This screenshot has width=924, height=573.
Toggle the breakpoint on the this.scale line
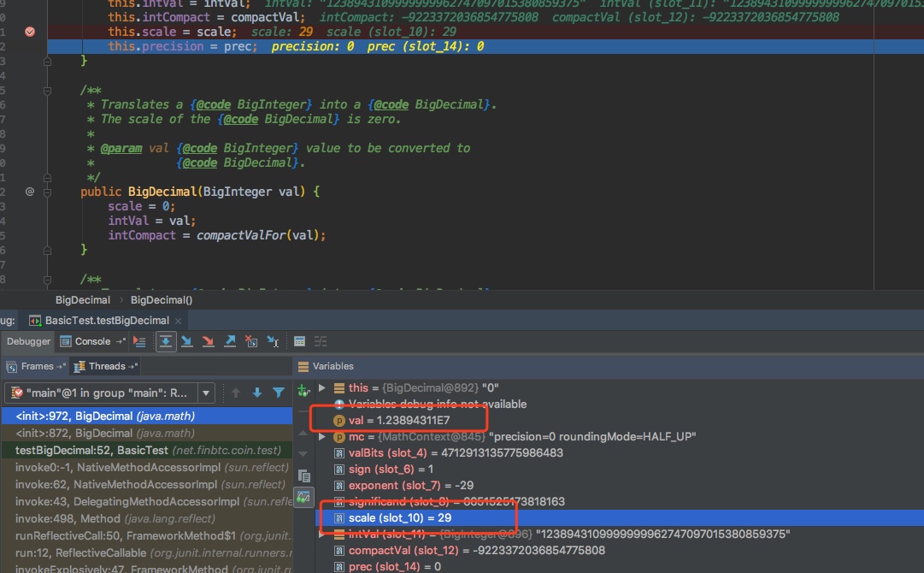click(29, 32)
